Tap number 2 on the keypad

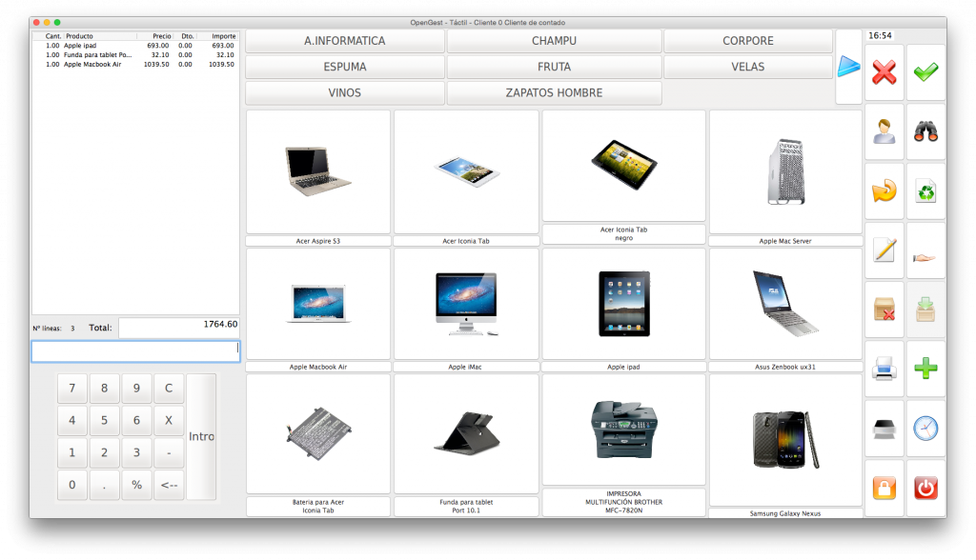pyautogui.click(x=104, y=453)
